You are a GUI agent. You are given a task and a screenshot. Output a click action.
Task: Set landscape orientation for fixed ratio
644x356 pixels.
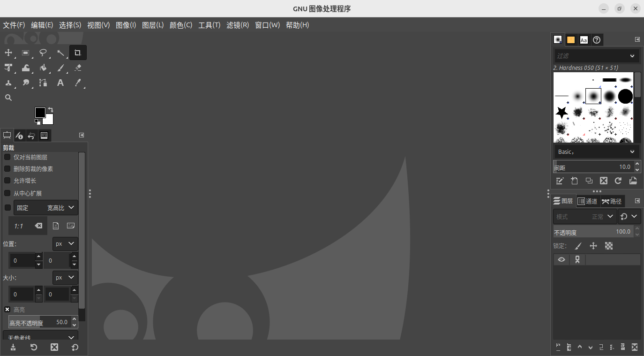pos(71,226)
